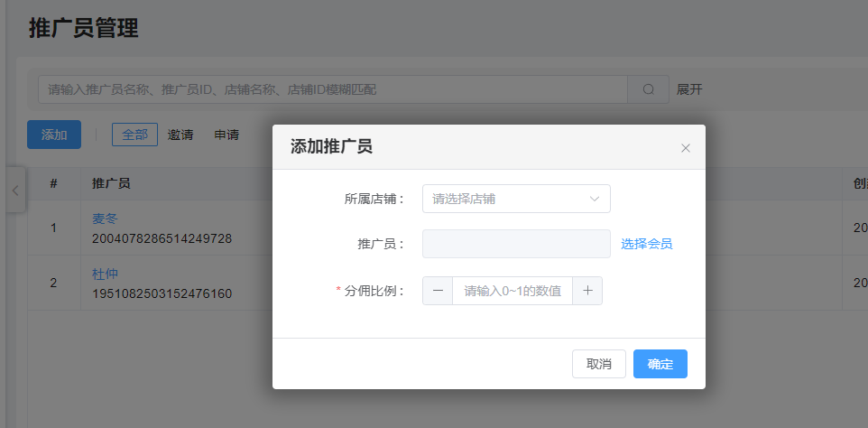This screenshot has height=428, width=868.
Task: Click the 分佣比例 field label
Action: 372,291
